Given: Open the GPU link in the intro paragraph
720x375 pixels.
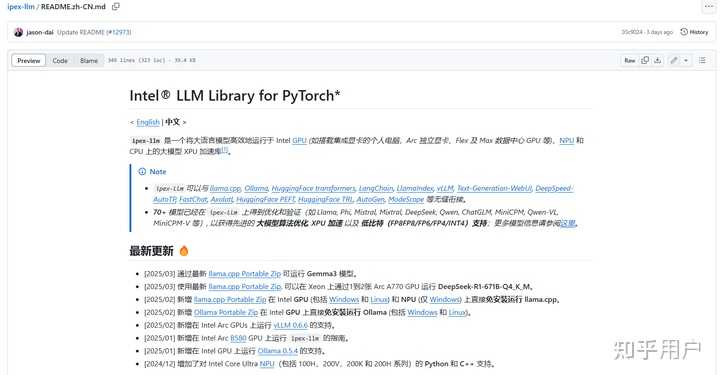Looking at the screenshot, I should (299, 140).
